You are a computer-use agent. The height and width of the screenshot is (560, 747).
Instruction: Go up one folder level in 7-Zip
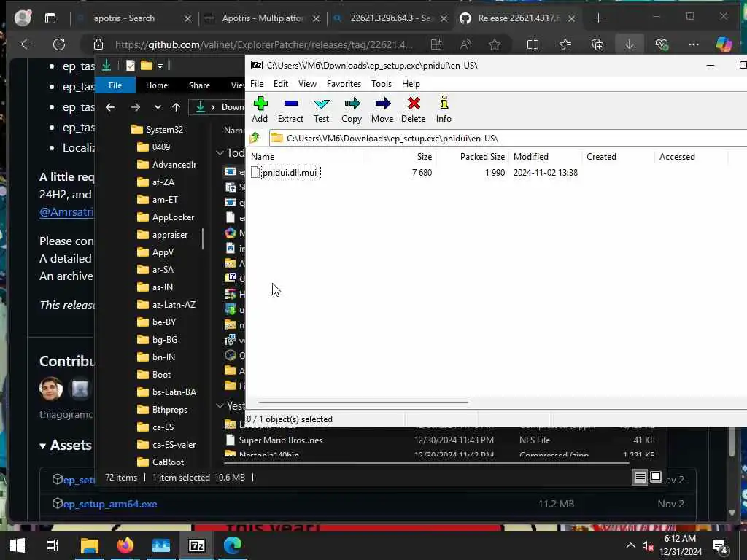[255, 138]
